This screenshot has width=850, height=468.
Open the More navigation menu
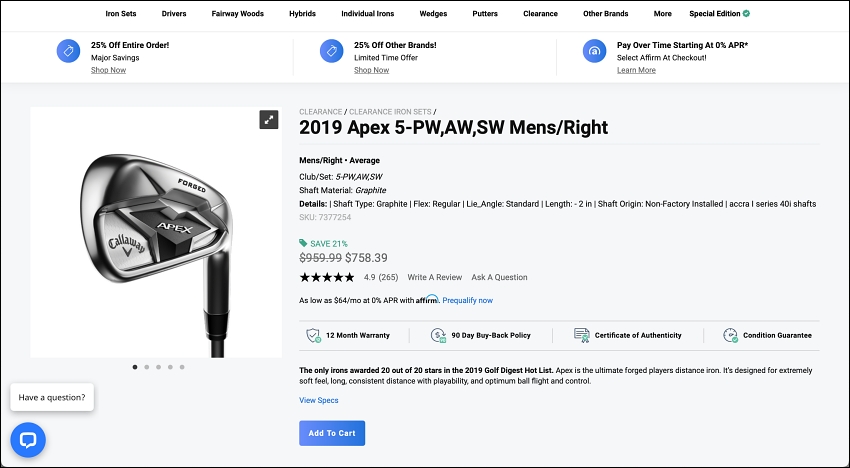click(x=662, y=14)
